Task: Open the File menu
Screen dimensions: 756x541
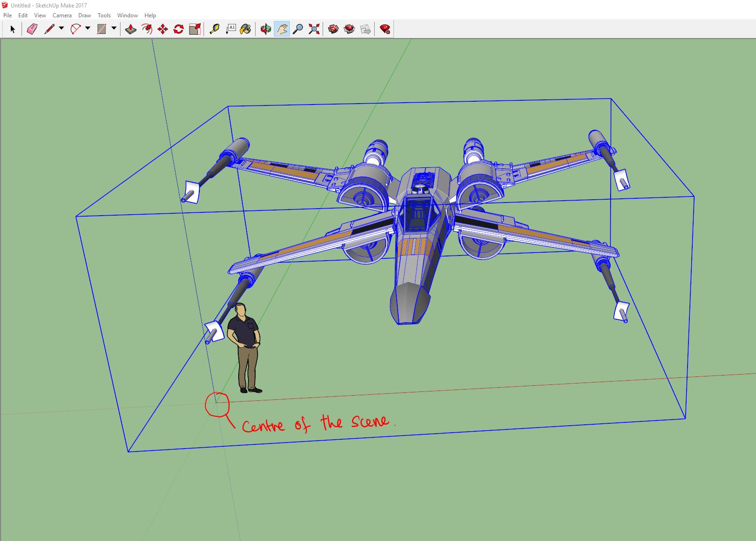Action: [x=8, y=15]
